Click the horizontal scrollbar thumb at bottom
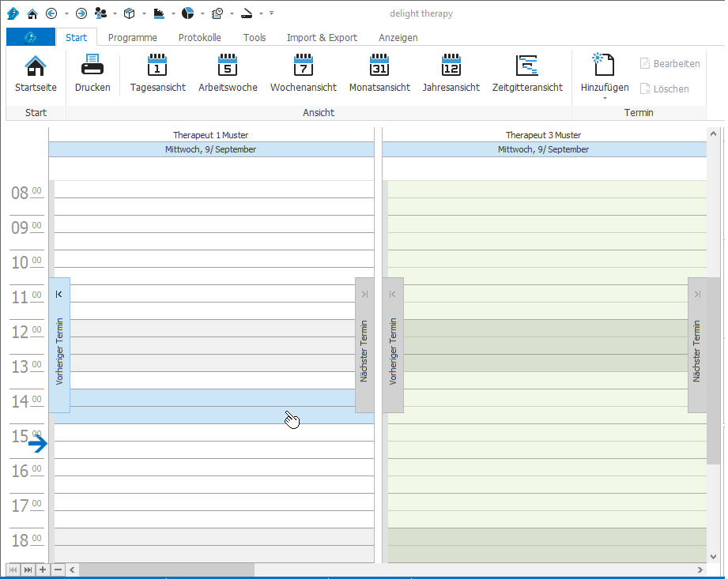Screen dimensions: 728x579 coord(166,570)
